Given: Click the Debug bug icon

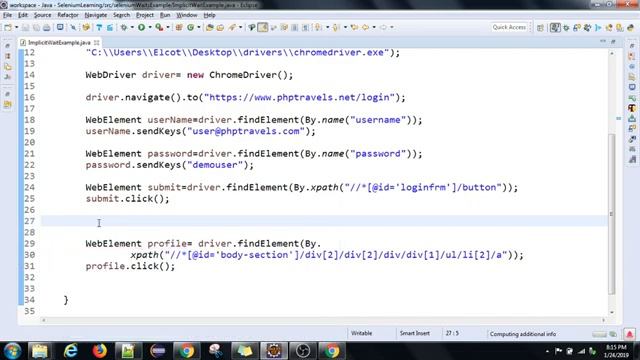Looking at the screenshot, I should 123,27.
